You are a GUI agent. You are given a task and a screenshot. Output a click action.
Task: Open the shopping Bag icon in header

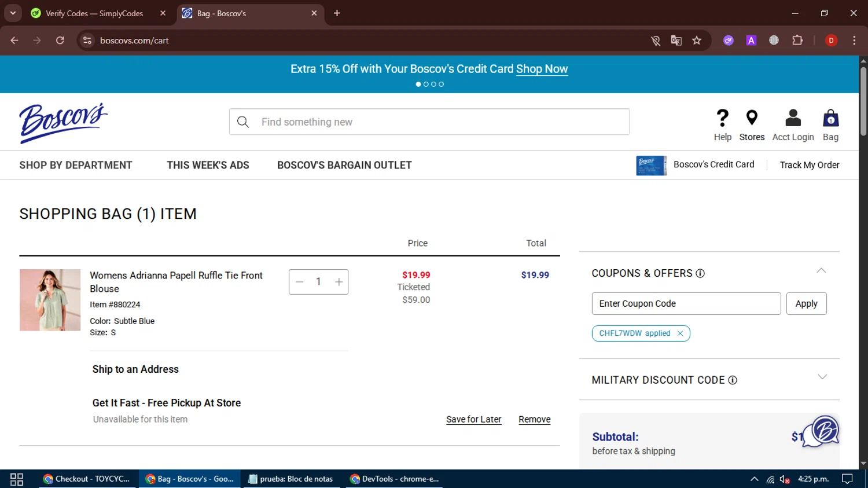point(830,118)
